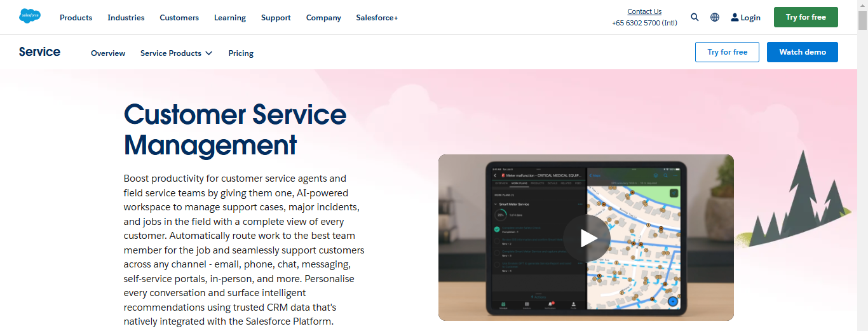Play the product demo video
The image size is (868, 331).
tap(587, 238)
